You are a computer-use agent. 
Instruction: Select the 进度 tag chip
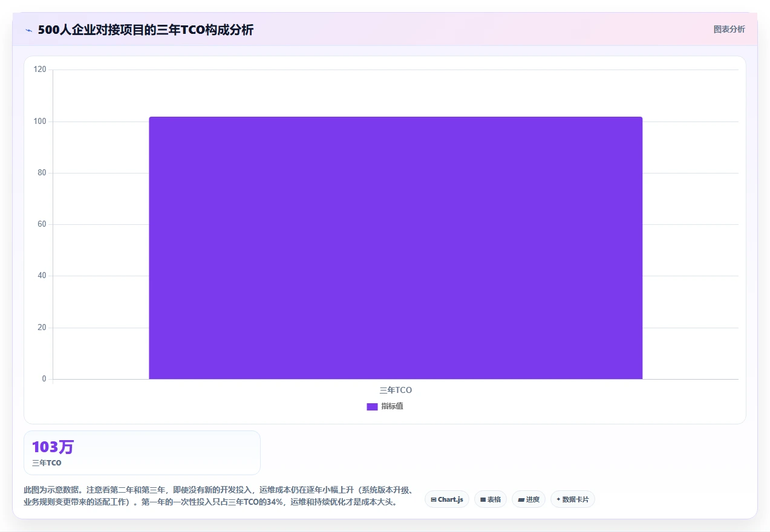tap(529, 499)
